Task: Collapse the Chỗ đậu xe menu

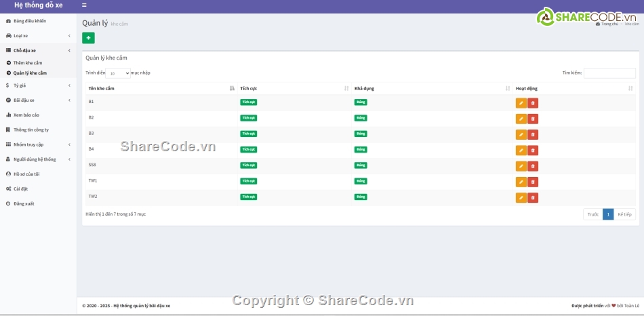Action: (x=38, y=51)
